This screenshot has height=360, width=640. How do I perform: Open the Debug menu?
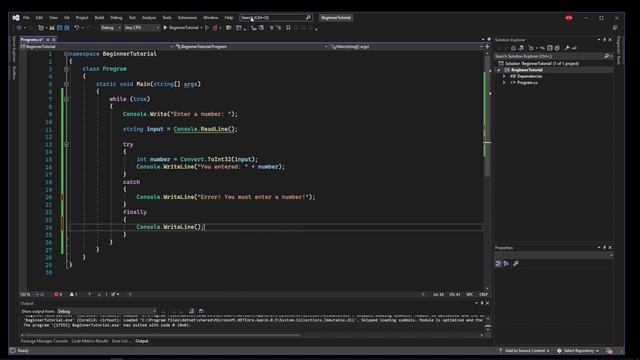pos(116,18)
